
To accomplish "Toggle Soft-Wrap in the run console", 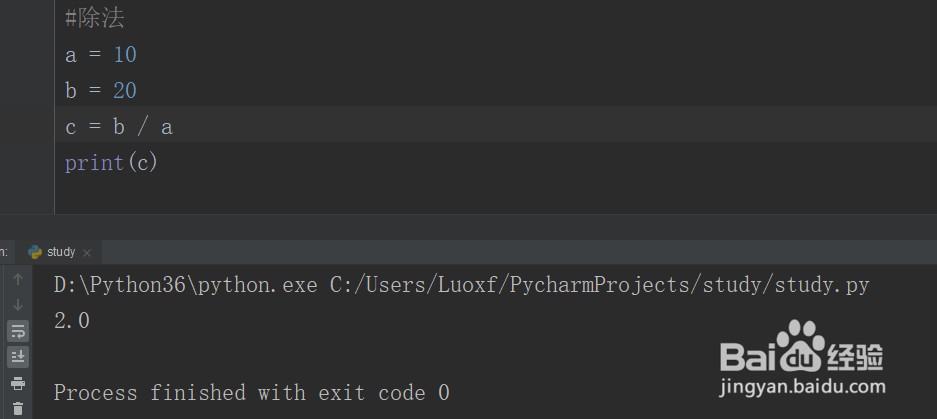I will 18,331.
